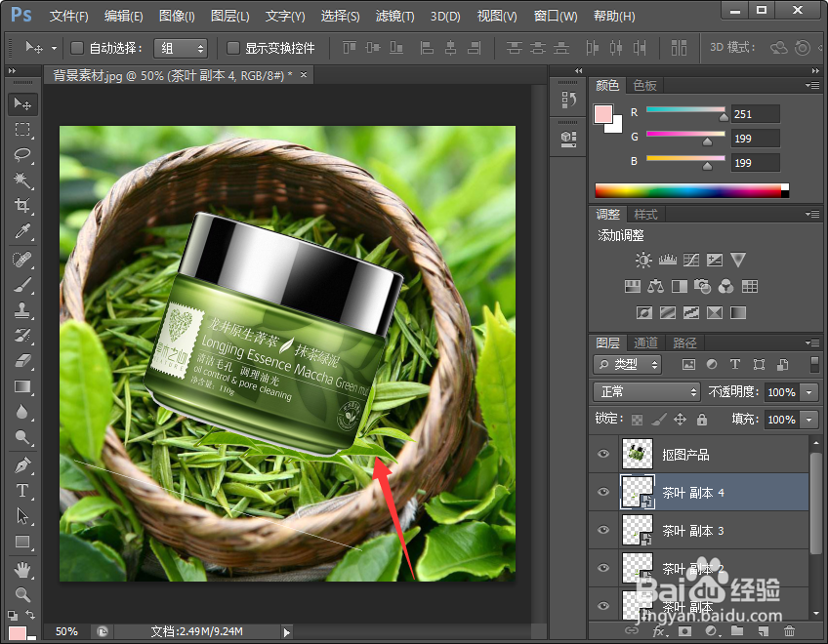Toggle lock transparent pixels

tap(638, 420)
